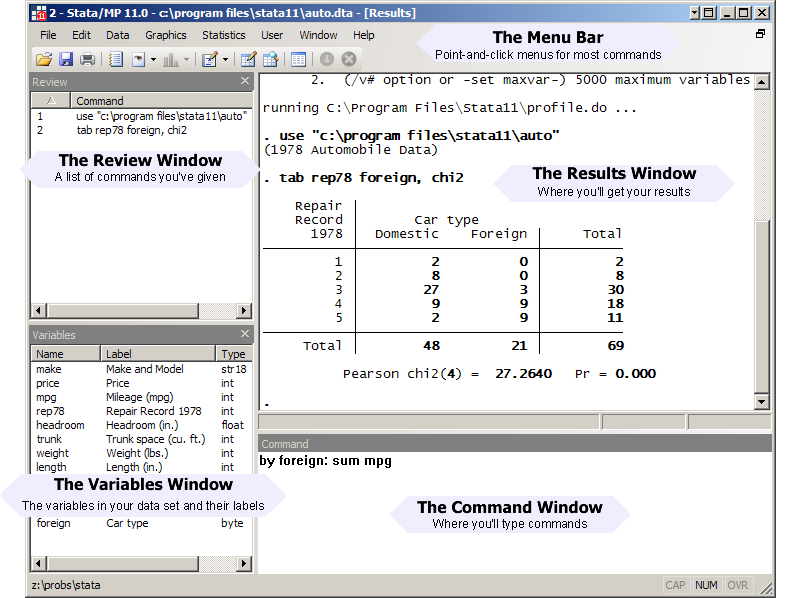The image size is (800, 598).
Task: Restore the inner Results window
Action: (x=760, y=34)
